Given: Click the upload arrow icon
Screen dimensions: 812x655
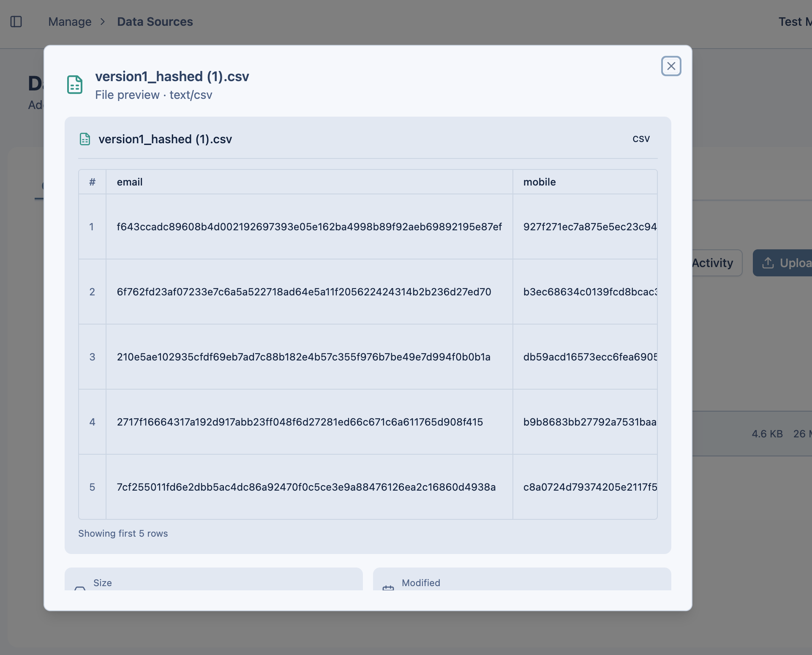Looking at the screenshot, I should (x=768, y=263).
